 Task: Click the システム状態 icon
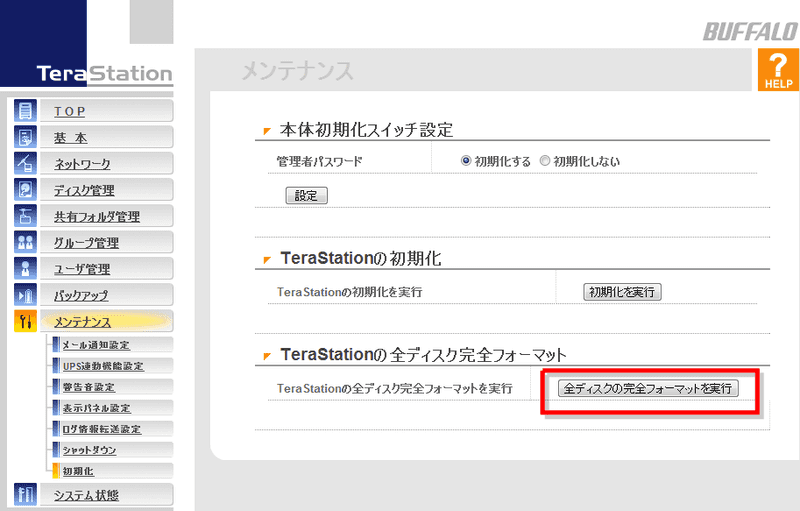point(25,494)
